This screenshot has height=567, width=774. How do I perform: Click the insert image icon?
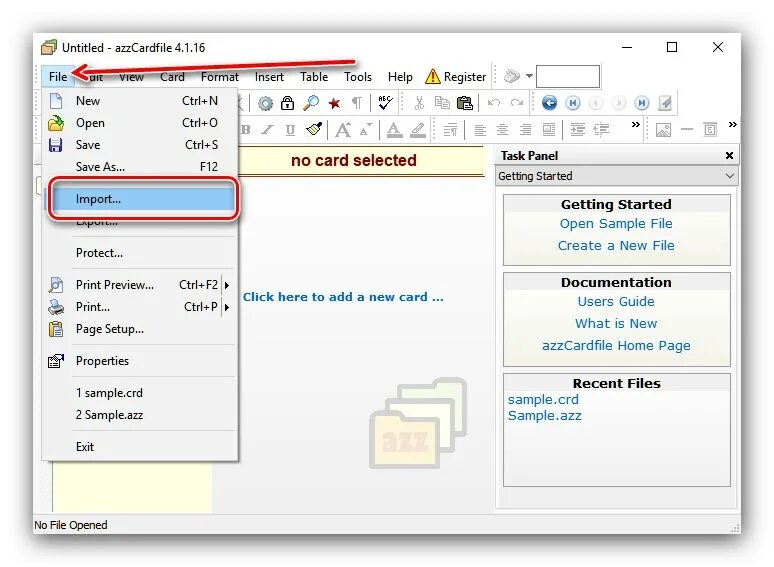point(663,130)
